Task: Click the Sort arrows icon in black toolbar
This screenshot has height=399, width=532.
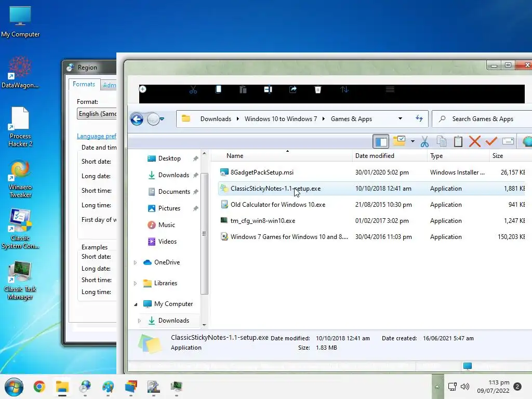Action: coord(344,89)
